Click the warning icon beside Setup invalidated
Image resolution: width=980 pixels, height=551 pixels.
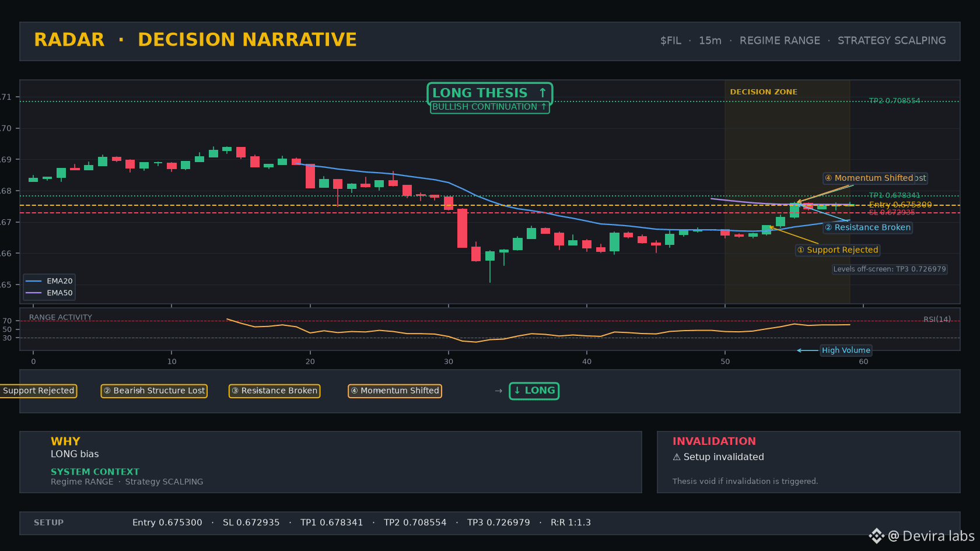coord(677,457)
